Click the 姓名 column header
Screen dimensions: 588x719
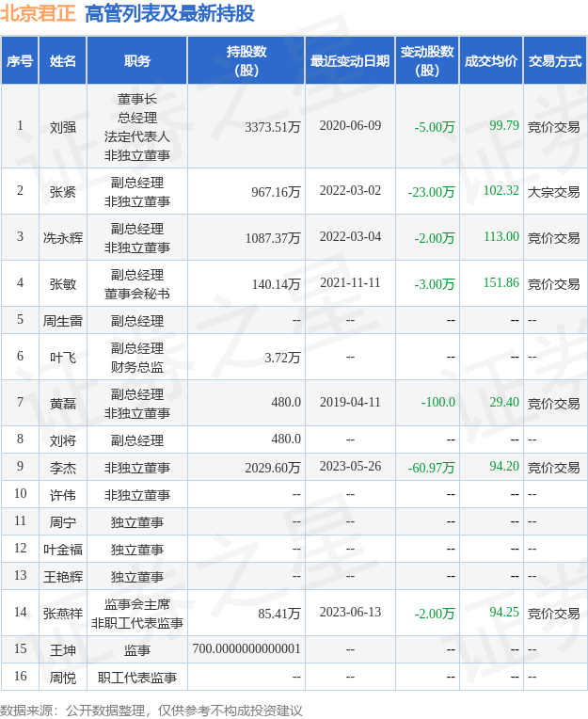click(x=63, y=61)
